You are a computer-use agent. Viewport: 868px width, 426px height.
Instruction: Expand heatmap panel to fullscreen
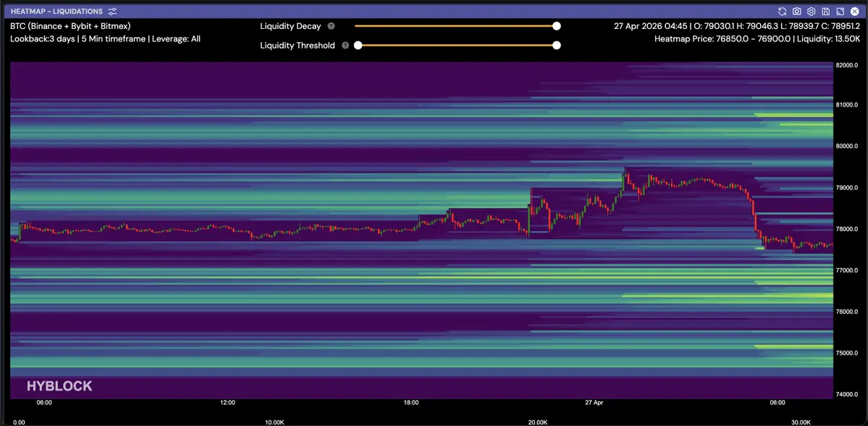click(840, 11)
